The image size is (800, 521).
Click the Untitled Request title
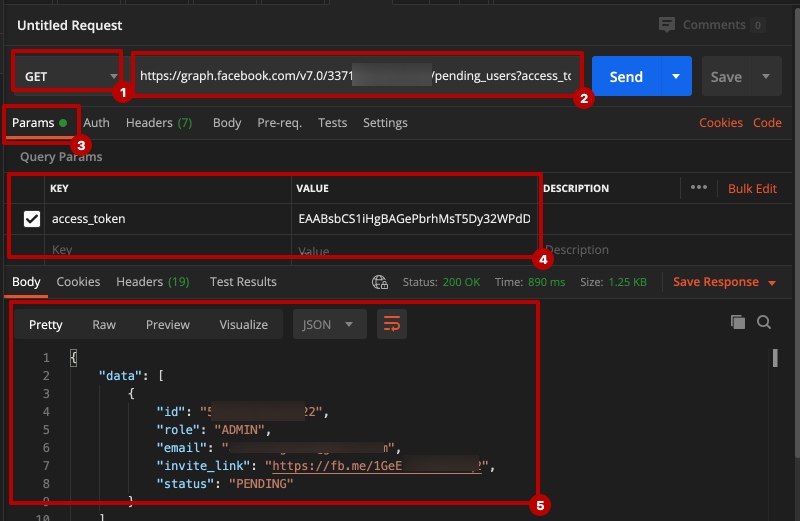[69, 26]
